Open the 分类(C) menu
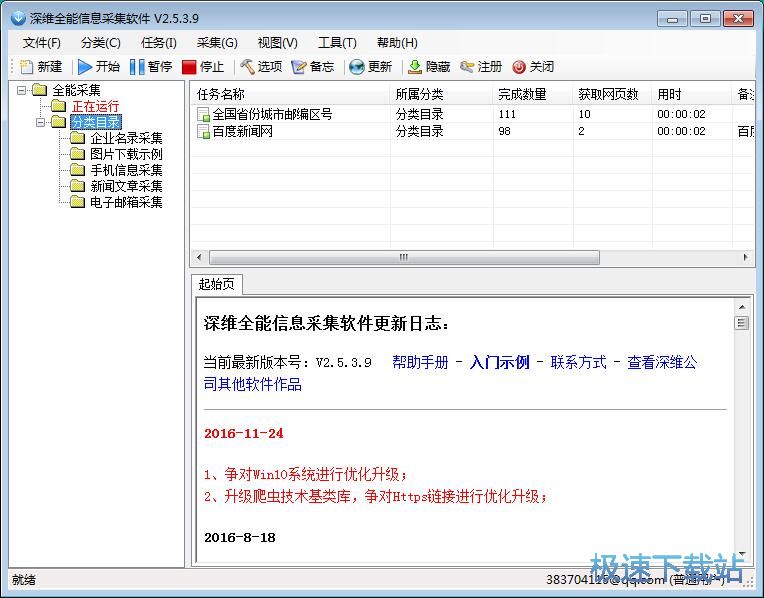This screenshot has width=764, height=598. [100, 43]
